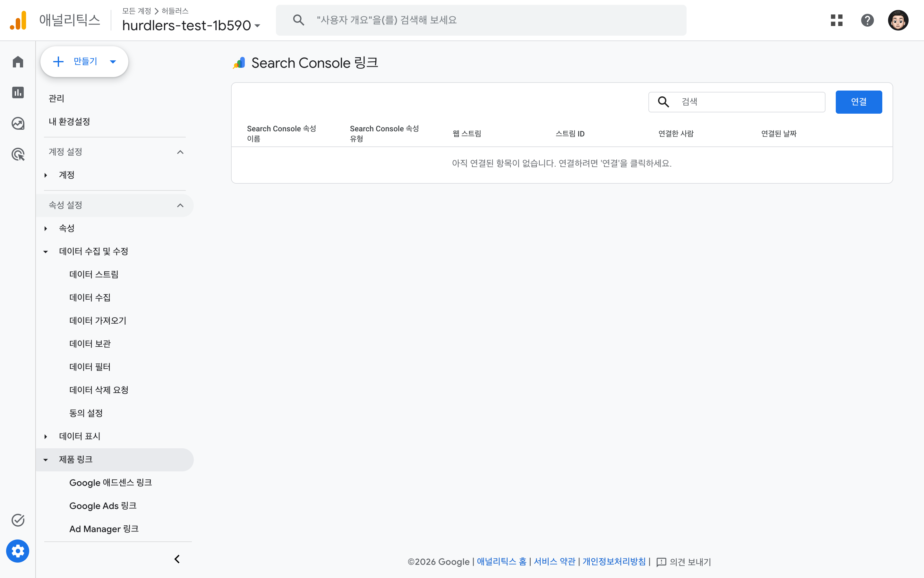Open the Analytics home icon in sidebar
This screenshot has width=924, height=578.
[18, 62]
